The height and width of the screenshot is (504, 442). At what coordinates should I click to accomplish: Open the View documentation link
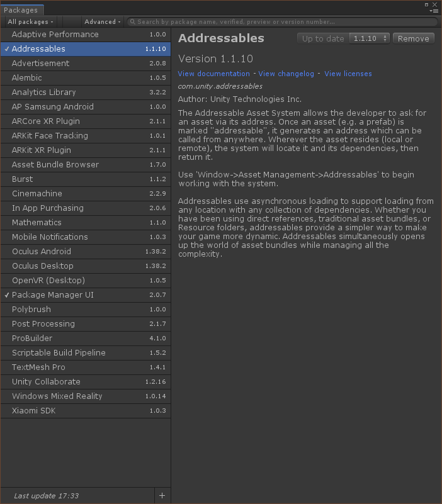pos(213,74)
